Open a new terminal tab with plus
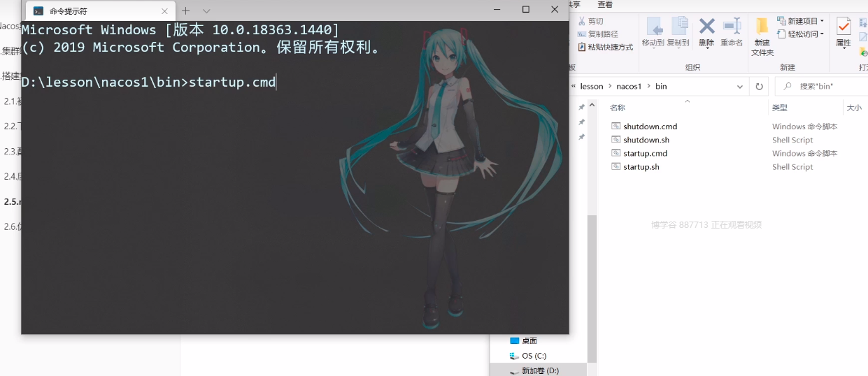Screen dimensions: 868x376 185,10
